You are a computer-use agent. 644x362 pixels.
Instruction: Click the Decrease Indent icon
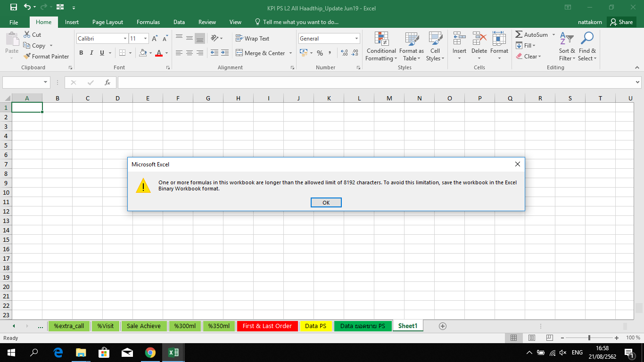[x=215, y=53]
